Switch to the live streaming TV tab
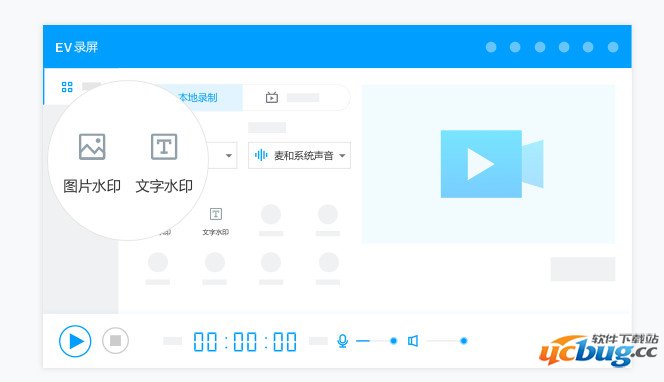664x382 pixels. point(296,97)
